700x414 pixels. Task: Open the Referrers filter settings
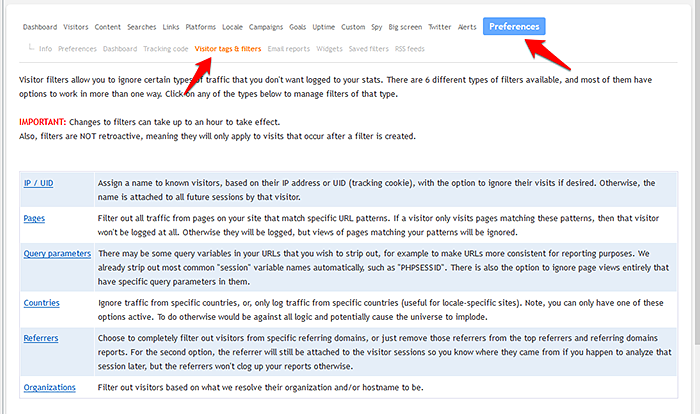coord(42,338)
